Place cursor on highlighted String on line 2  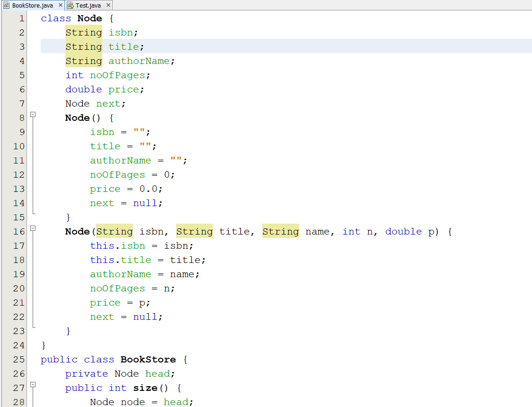click(x=83, y=32)
